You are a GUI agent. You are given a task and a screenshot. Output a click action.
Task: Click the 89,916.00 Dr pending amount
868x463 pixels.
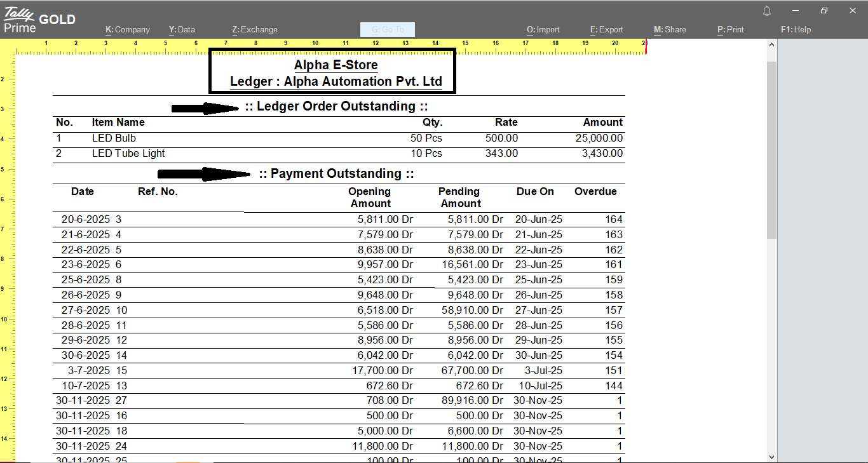(472, 400)
